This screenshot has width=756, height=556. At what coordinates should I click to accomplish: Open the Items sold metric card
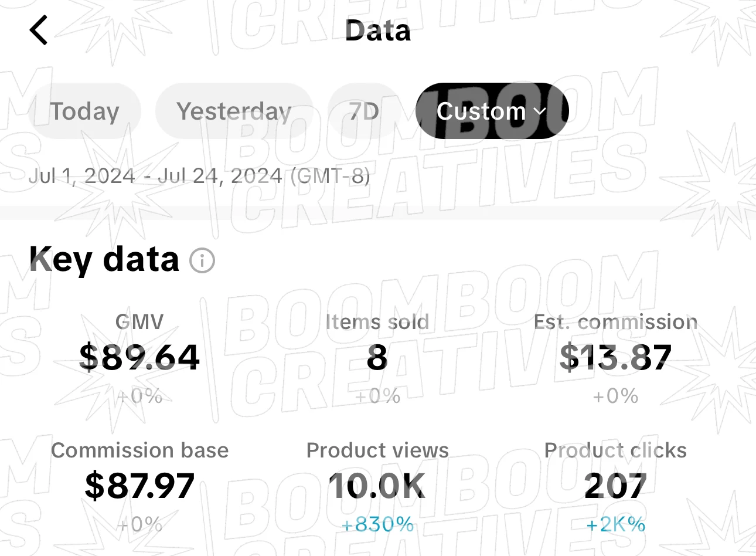click(x=377, y=358)
